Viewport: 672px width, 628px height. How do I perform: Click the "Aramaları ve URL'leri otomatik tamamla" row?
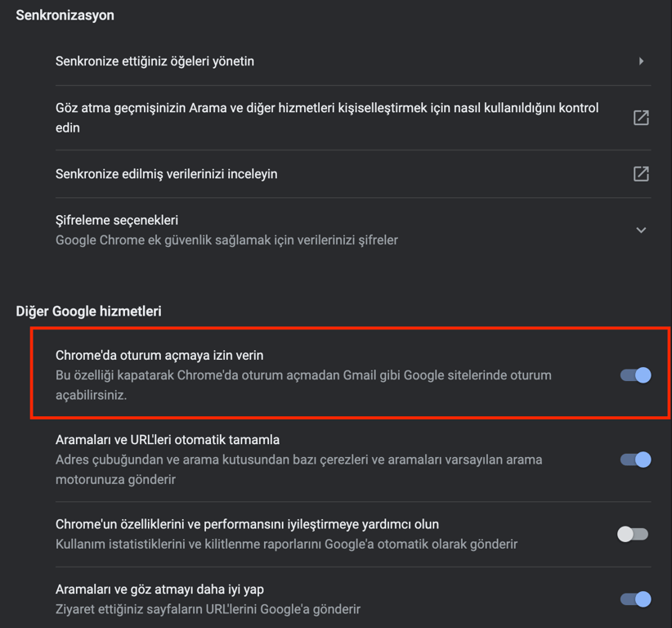pos(327,460)
